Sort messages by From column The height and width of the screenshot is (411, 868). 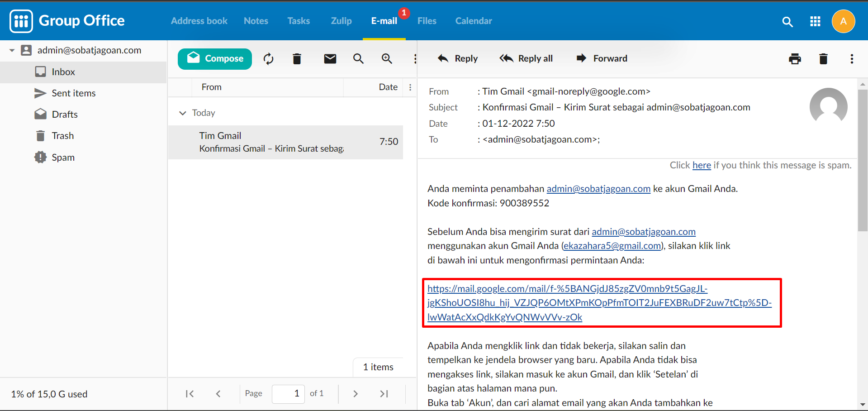tap(212, 87)
